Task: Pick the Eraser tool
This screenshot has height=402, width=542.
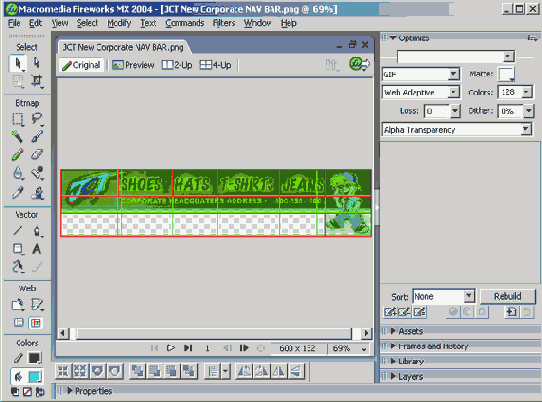Action: tap(37, 154)
